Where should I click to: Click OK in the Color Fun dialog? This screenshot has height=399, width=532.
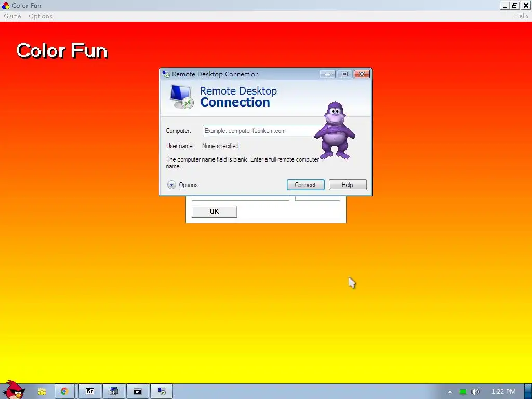tap(215, 211)
